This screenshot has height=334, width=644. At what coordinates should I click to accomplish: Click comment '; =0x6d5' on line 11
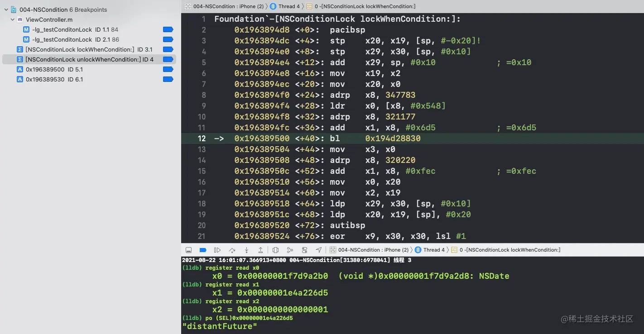(x=516, y=128)
